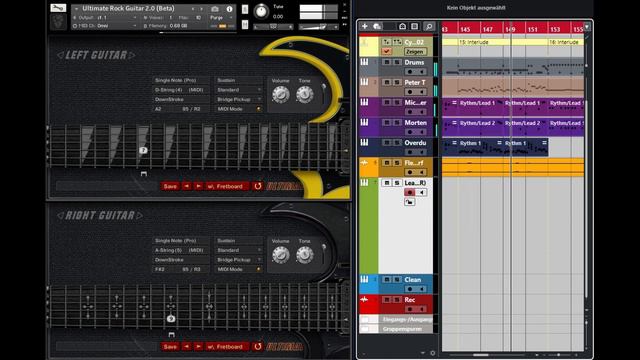
Task: Click the track presets icon beside plus
Action: pos(377,27)
